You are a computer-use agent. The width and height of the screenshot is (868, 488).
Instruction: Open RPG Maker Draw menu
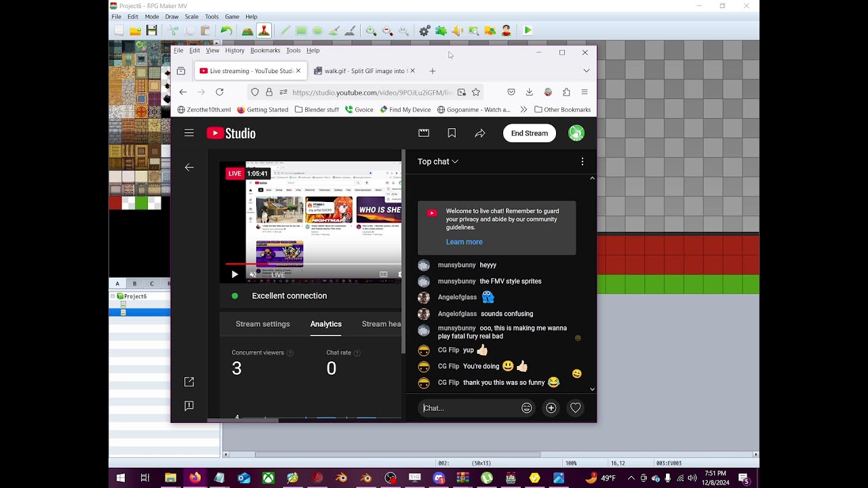[x=172, y=16]
